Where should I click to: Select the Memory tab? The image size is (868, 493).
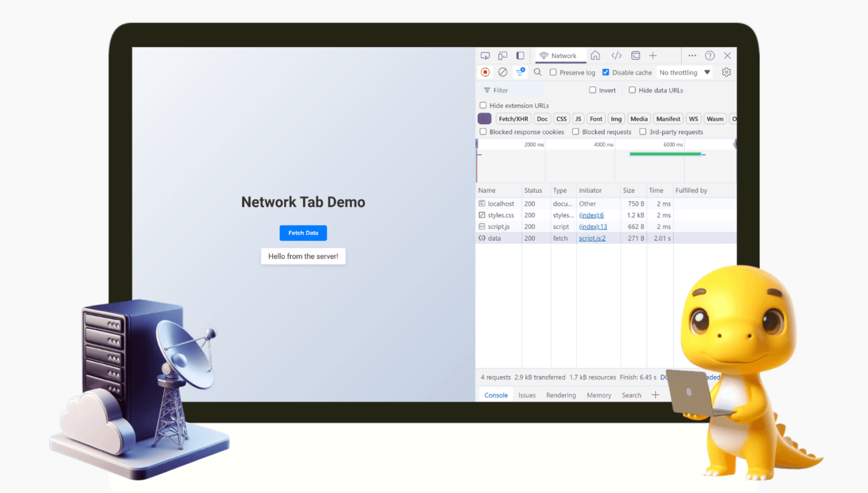tap(598, 395)
